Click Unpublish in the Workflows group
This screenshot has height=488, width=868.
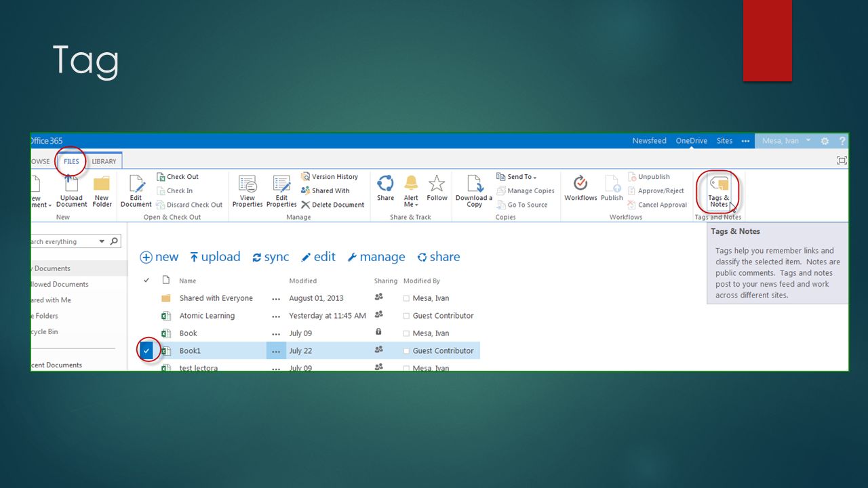point(649,177)
